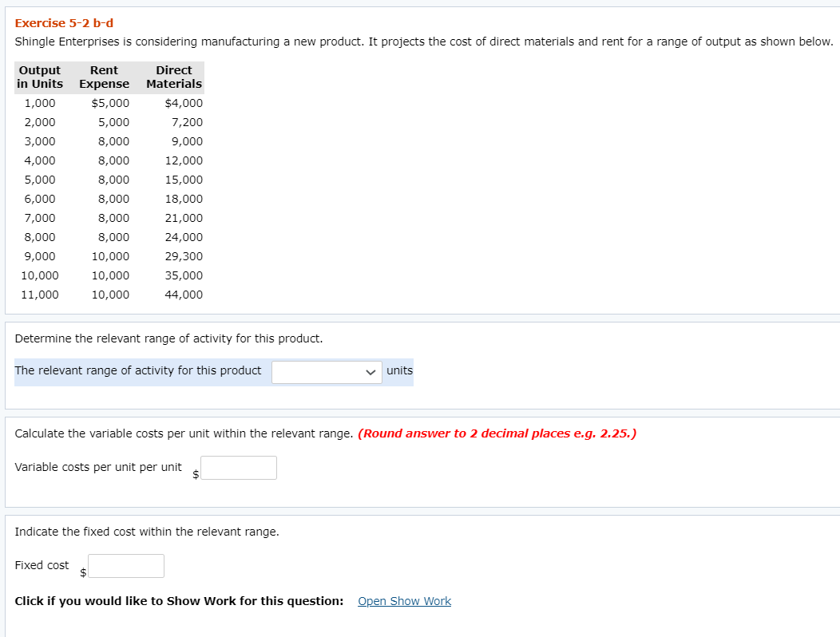Select the $4,000 direct materials cell

pyautogui.click(x=184, y=103)
